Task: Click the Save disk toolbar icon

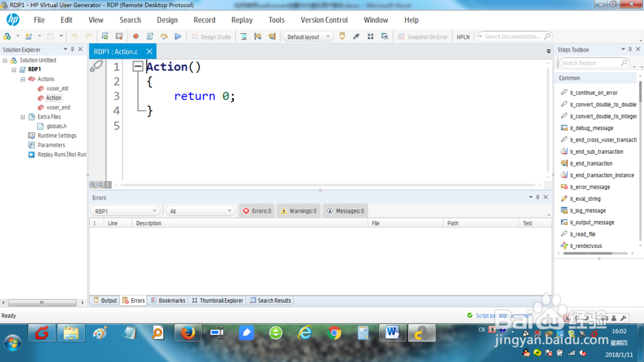Action: [50, 37]
